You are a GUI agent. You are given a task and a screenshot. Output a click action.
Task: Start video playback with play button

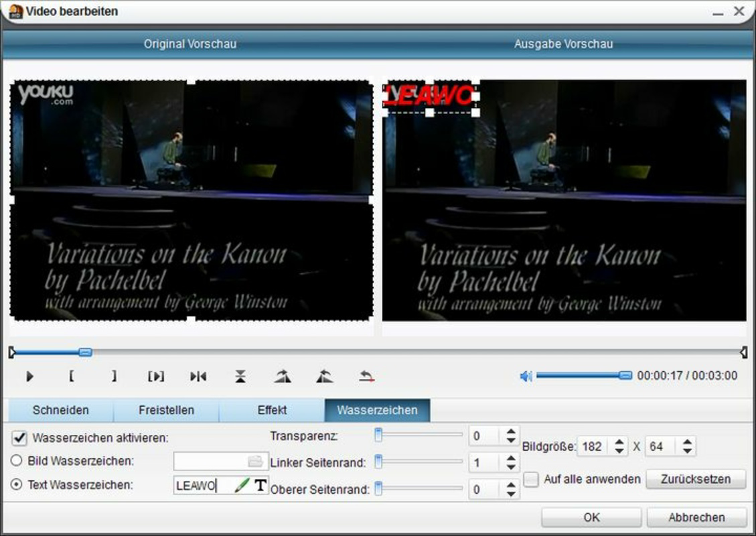(29, 377)
